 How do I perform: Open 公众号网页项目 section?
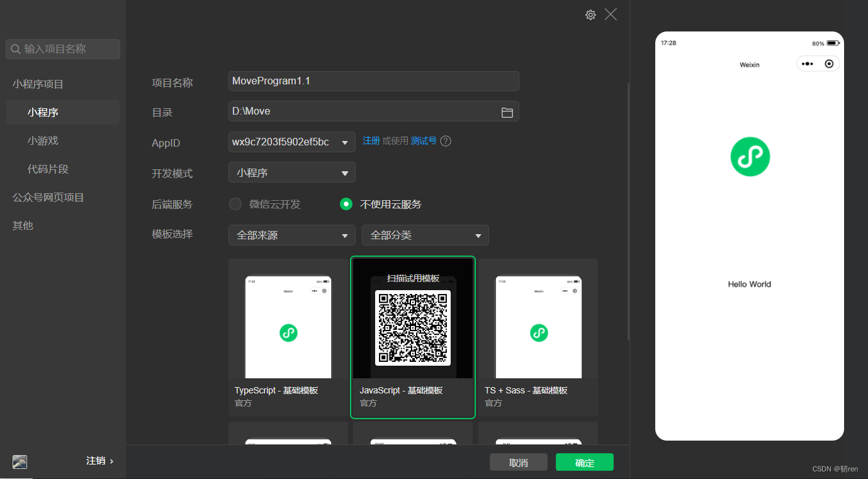tap(48, 197)
